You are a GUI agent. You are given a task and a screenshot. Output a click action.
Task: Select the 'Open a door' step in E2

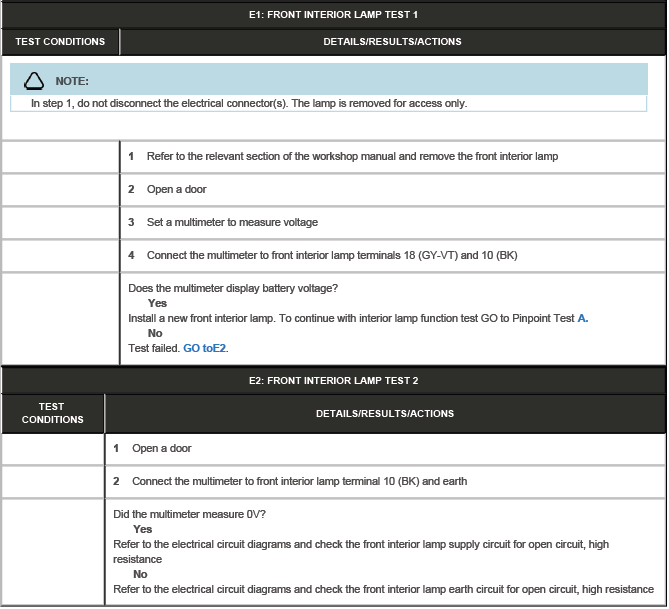pos(161,448)
